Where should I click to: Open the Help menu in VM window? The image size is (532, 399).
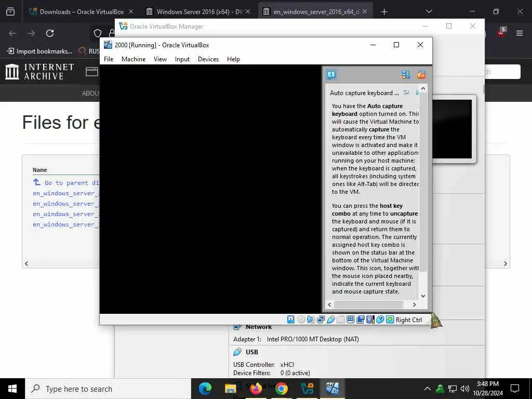(x=233, y=59)
